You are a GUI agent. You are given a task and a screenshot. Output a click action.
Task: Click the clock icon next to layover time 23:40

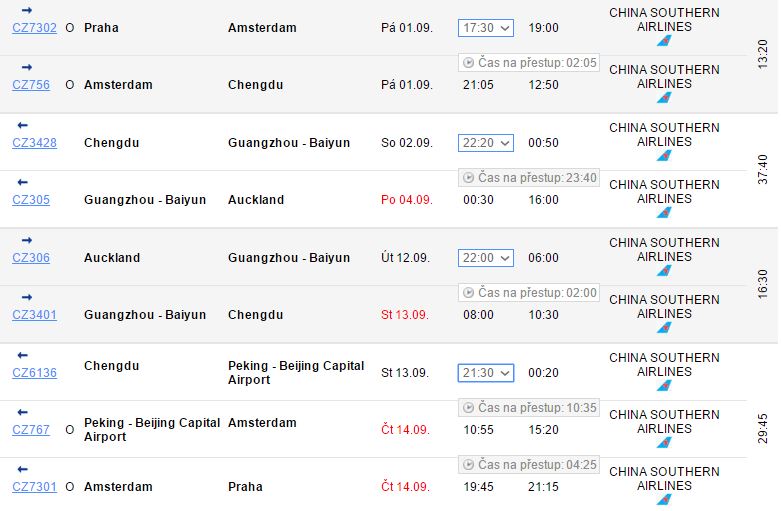tap(469, 178)
